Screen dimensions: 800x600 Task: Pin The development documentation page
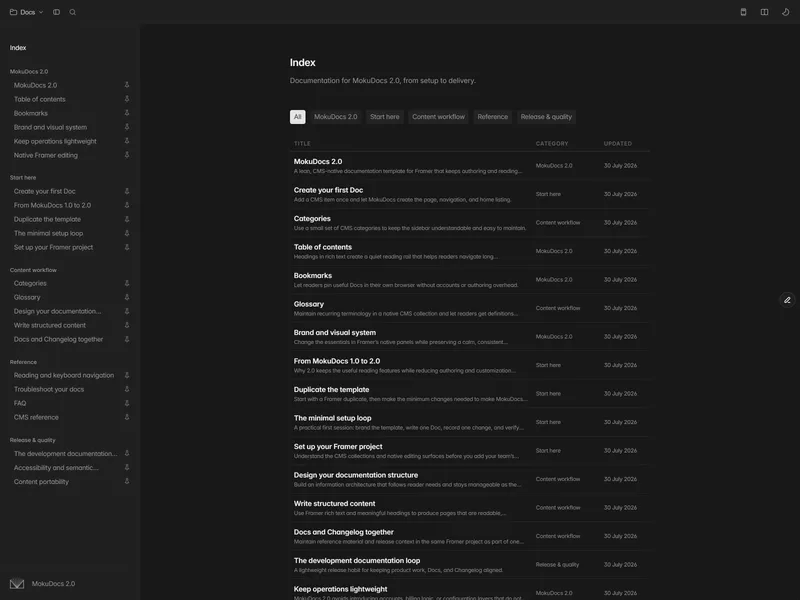pyautogui.click(x=127, y=454)
